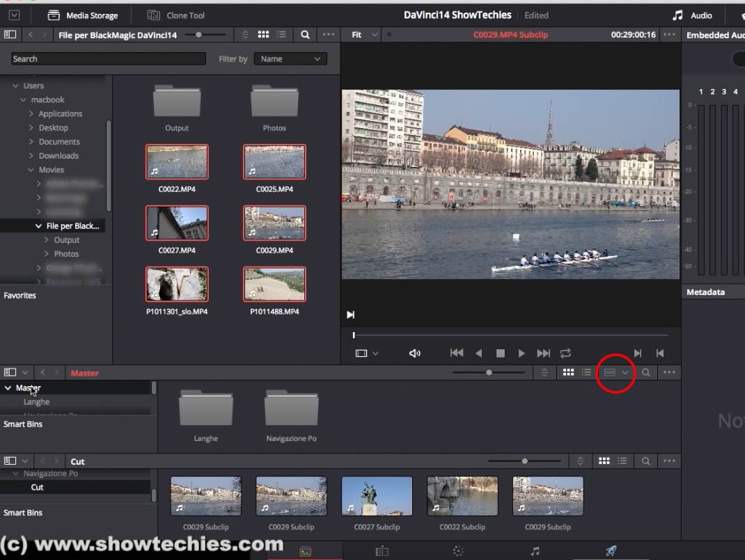This screenshot has height=560, width=745.
Task: Open the Audio panel
Action: click(692, 15)
